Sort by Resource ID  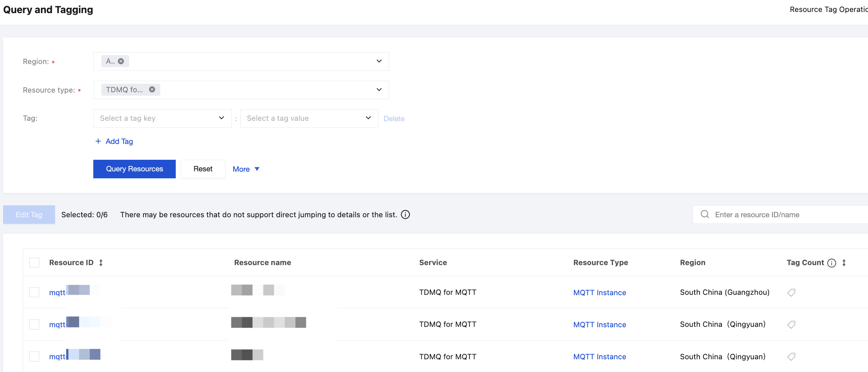click(101, 263)
